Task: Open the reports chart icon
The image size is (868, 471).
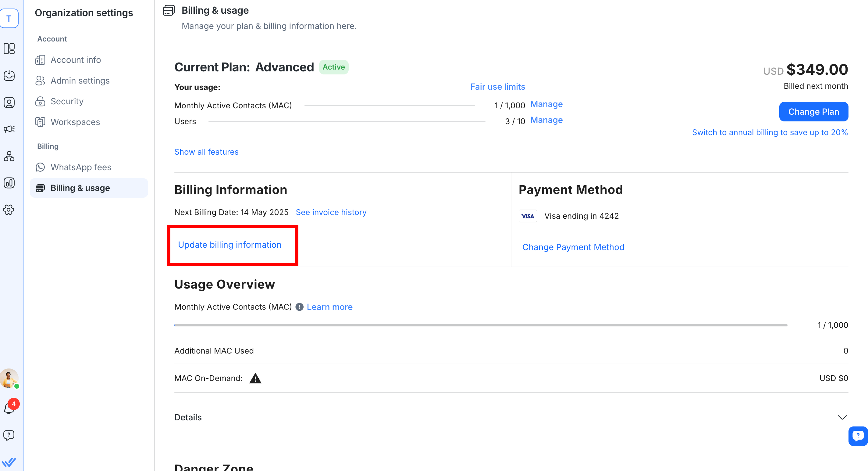Action: pyautogui.click(x=9, y=183)
